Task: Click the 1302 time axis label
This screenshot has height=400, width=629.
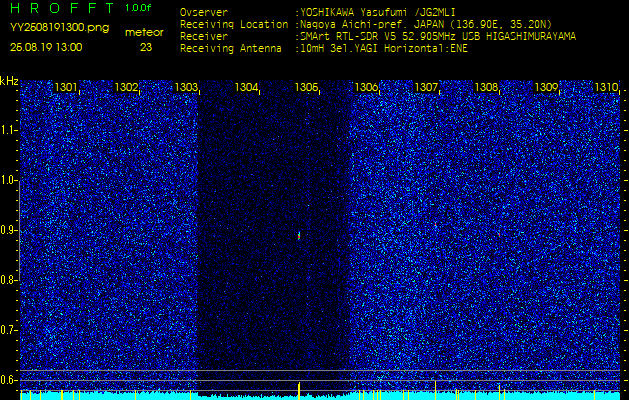Action: 126,87
